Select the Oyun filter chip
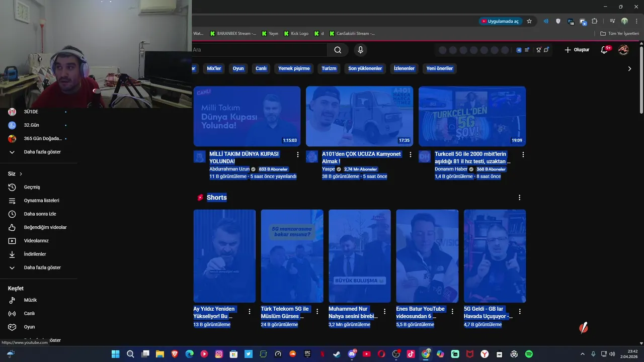 [238, 68]
